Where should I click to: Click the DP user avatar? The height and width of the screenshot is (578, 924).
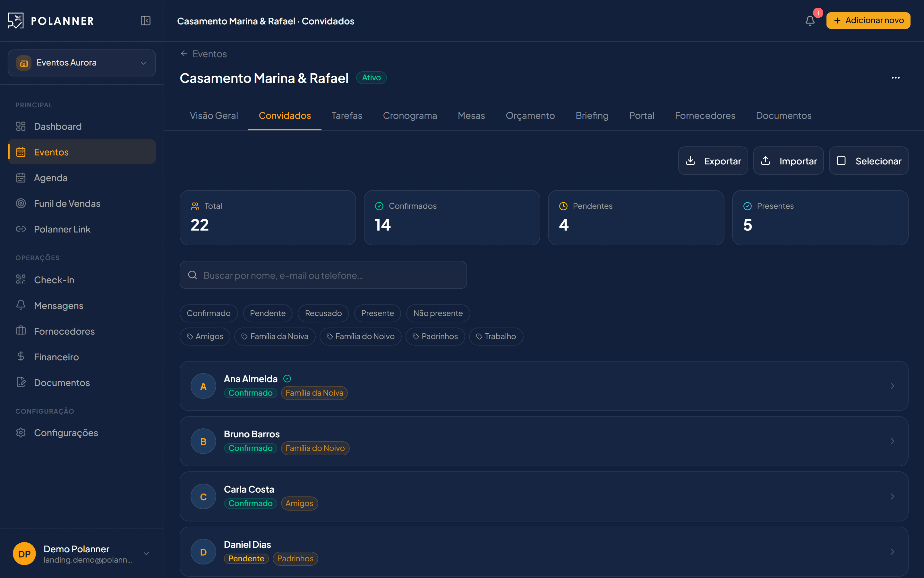[24, 554]
